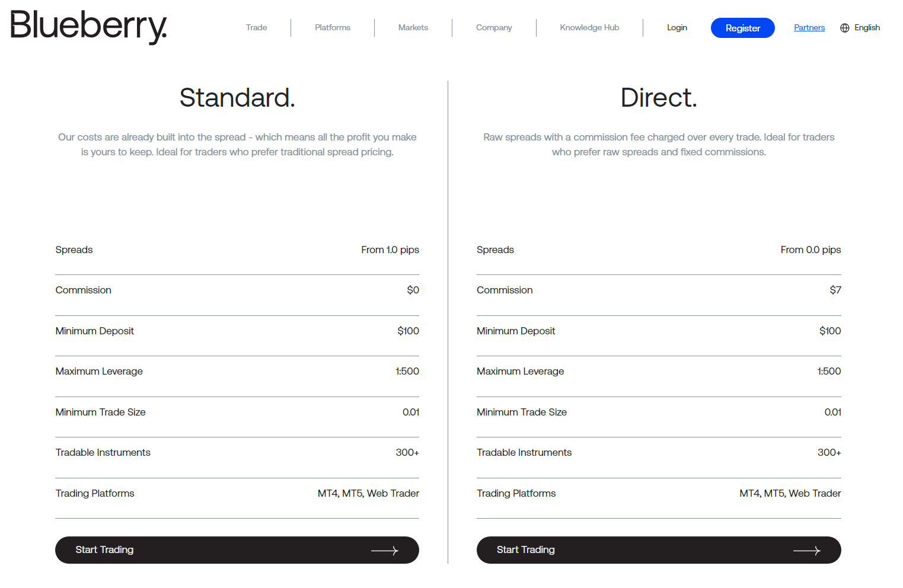The width and height of the screenshot is (903, 588).
Task: Click arrow icon on Direct Start Trading
Action: [x=806, y=551]
